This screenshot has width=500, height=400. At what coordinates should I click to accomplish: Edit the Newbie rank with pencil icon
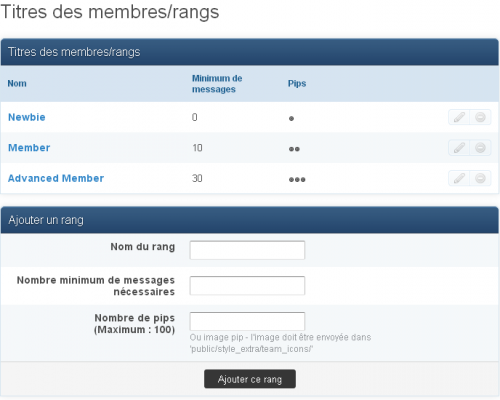click(459, 117)
